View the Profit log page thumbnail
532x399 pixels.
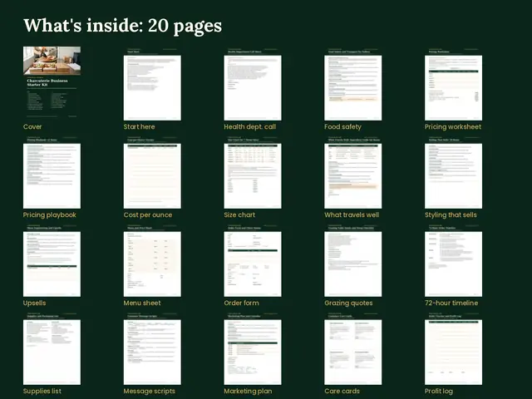(x=453, y=348)
